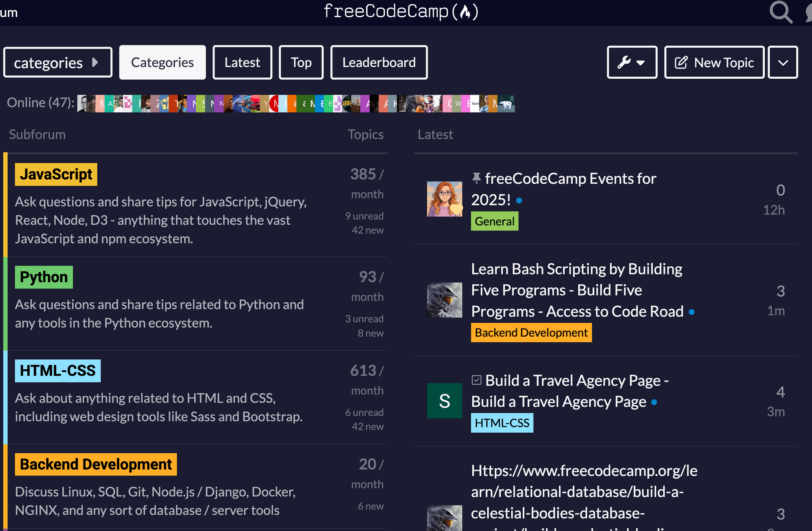
Task: Click the New Topic button
Action: point(714,63)
